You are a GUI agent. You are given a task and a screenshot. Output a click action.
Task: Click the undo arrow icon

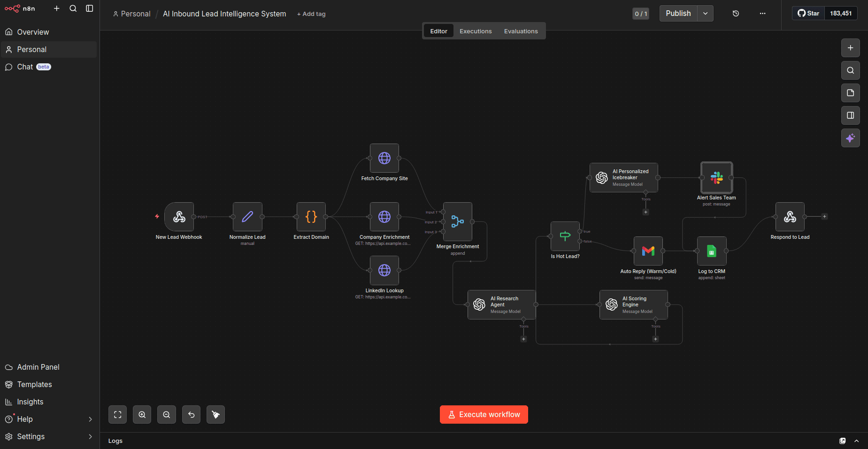point(191,414)
